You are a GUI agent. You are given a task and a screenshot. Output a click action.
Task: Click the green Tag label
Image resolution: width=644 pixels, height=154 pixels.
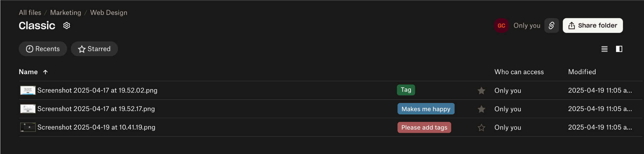pyautogui.click(x=406, y=90)
